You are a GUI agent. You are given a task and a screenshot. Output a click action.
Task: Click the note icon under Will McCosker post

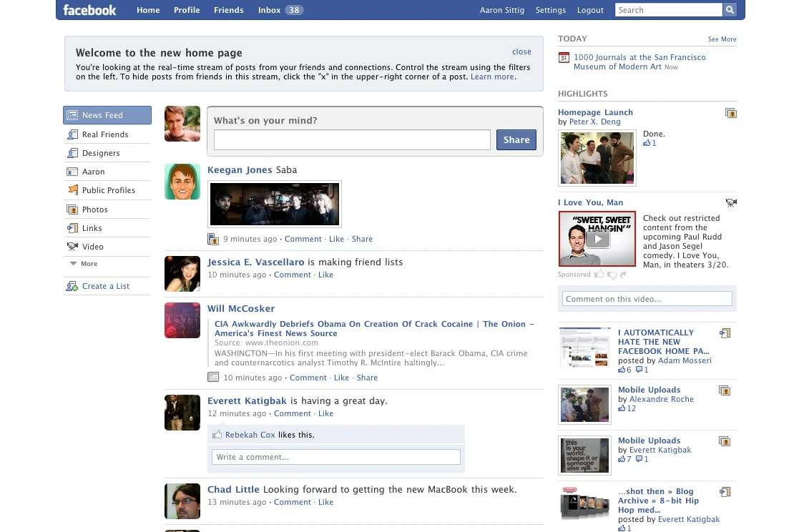point(212,378)
